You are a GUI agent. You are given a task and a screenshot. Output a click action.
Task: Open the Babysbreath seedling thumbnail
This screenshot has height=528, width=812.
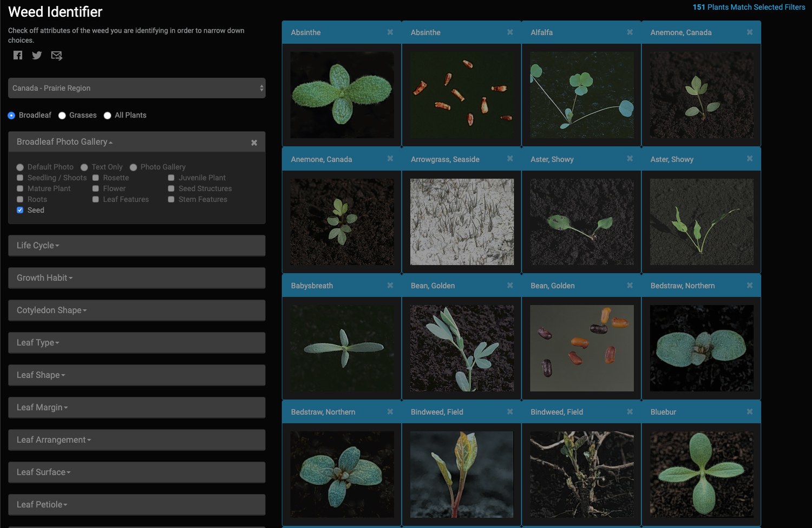click(x=342, y=348)
